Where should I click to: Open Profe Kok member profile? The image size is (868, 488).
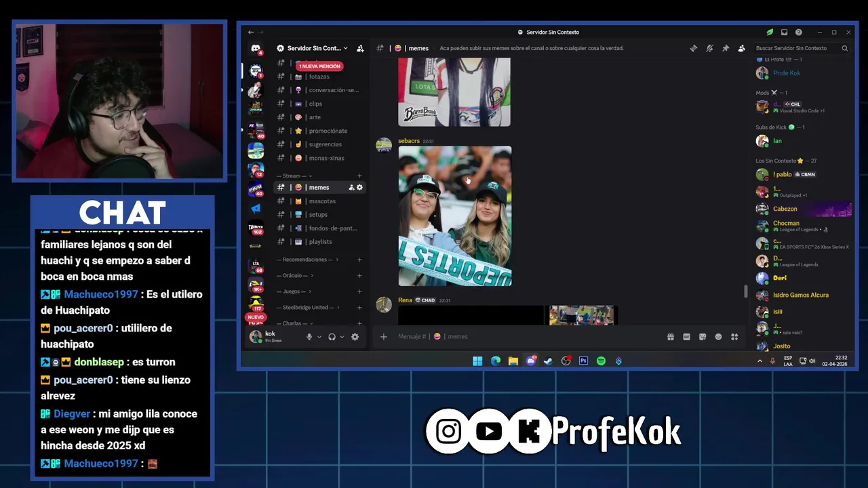click(802, 73)
